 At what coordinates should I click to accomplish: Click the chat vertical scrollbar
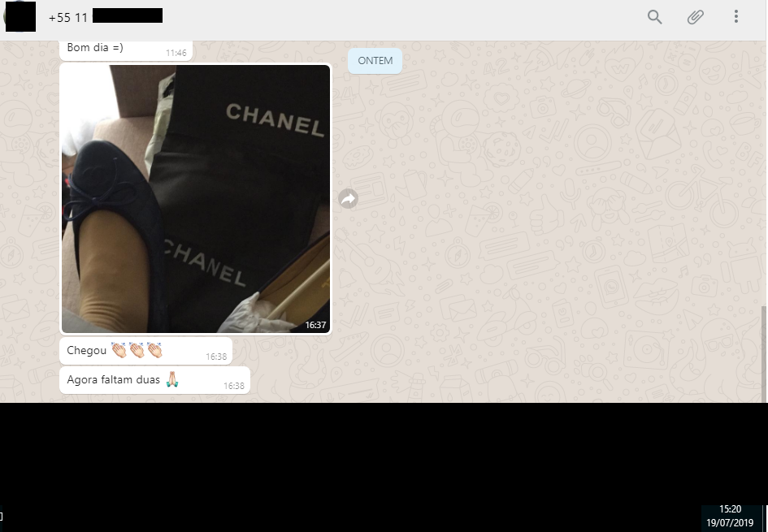click(764, 353)
